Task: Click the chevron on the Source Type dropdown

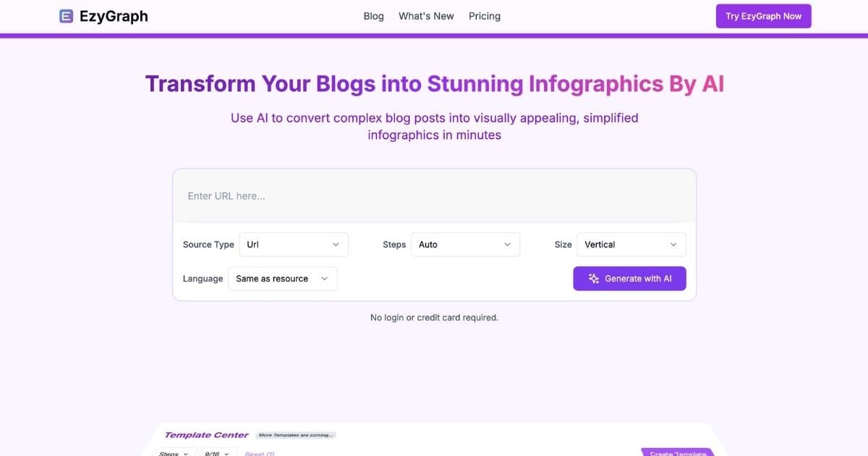Action: pyautogui.click(x=336, y=244)
